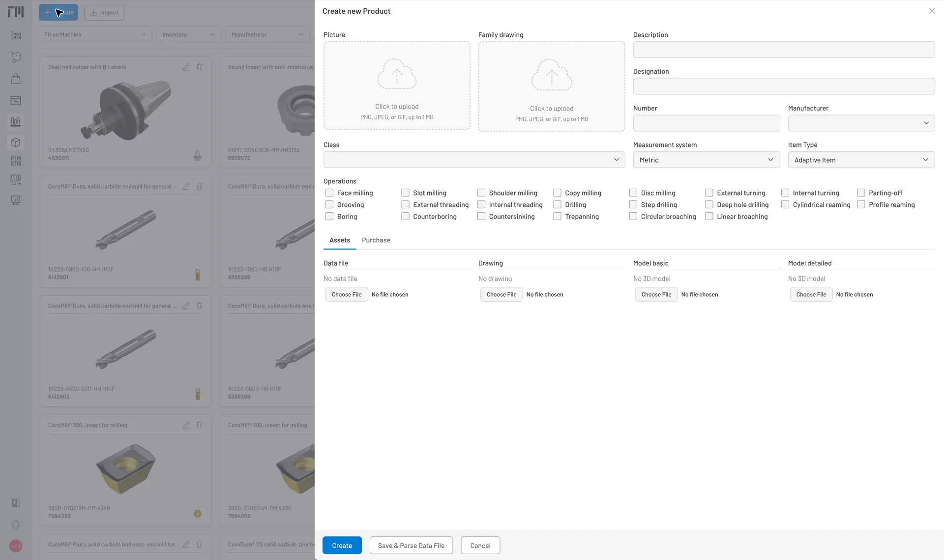Select the Assets tab

340,240
